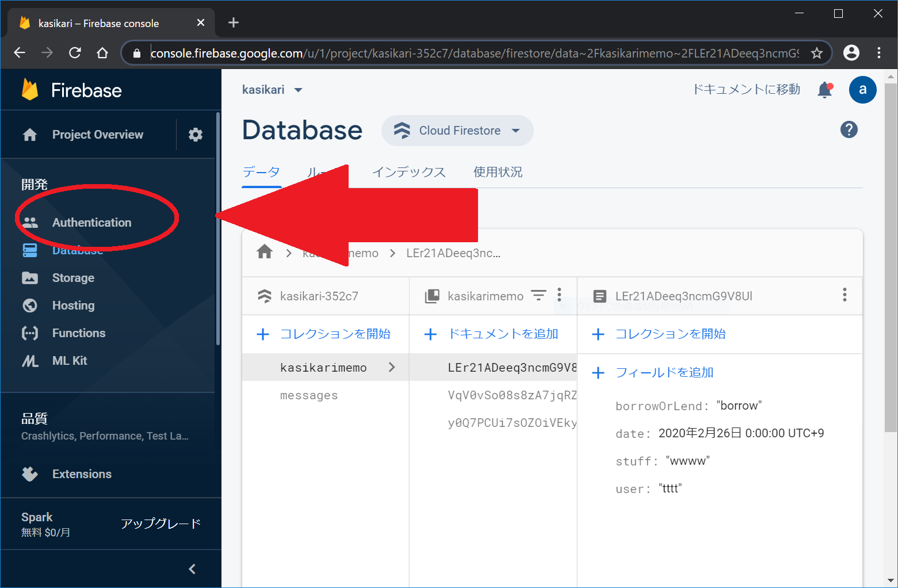Switch to the 使用状況 tab
This screenshot has width=898, height=588.
498,172
